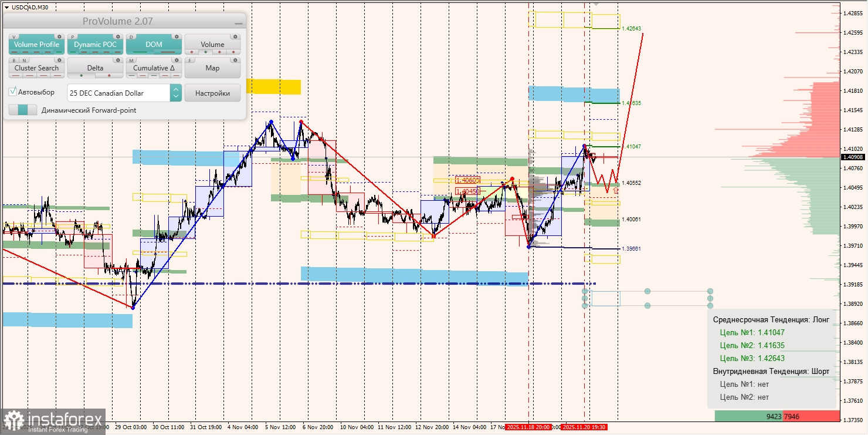Open settings gear on Cluster Search module

pyautogui.click(x=59, y=60)
